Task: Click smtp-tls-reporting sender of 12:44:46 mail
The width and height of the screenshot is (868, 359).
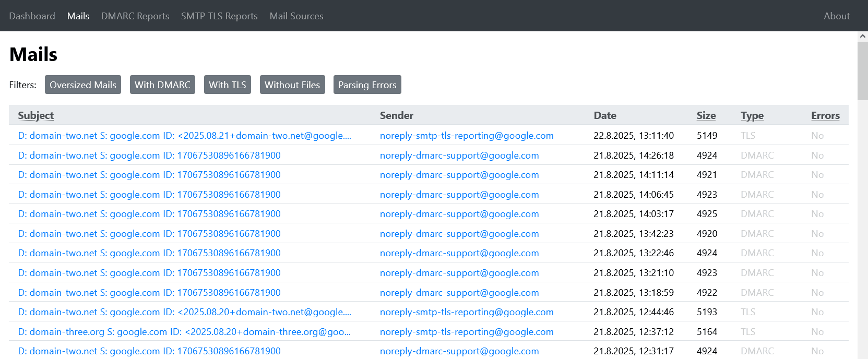Action: (x=466, y=312)
